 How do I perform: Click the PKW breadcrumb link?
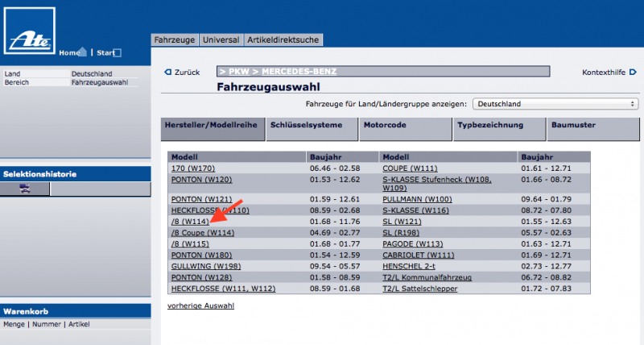point(241,73)
